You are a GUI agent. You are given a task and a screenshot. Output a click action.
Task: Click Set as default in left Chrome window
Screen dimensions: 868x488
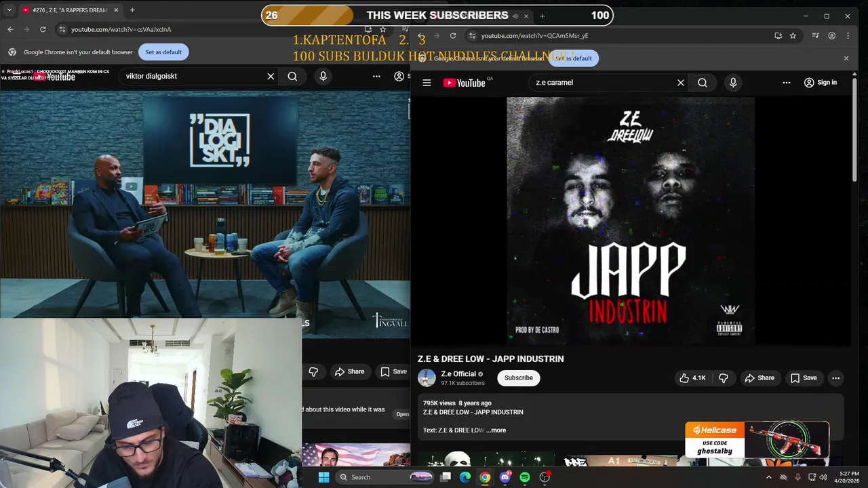pyautogui.click(x=163, y=52)
